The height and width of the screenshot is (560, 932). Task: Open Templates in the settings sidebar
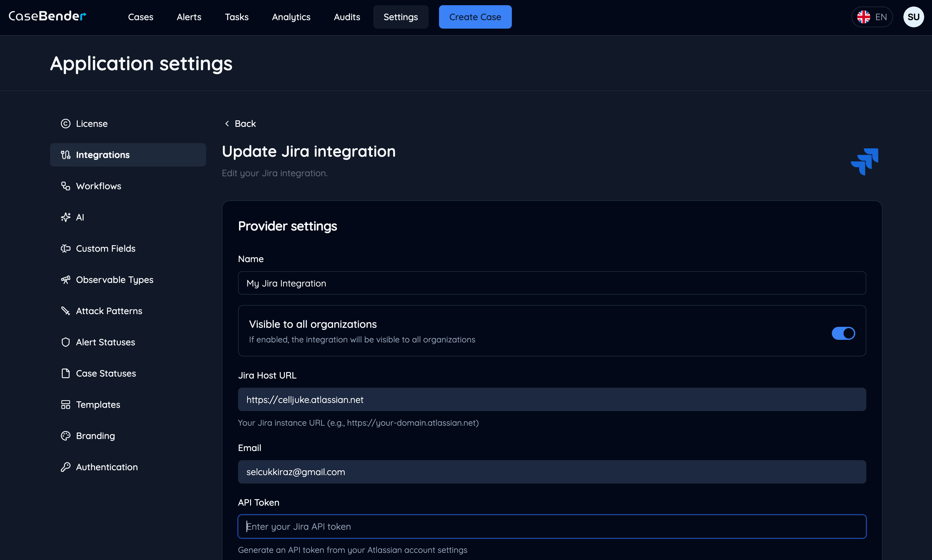pos(98,405)
